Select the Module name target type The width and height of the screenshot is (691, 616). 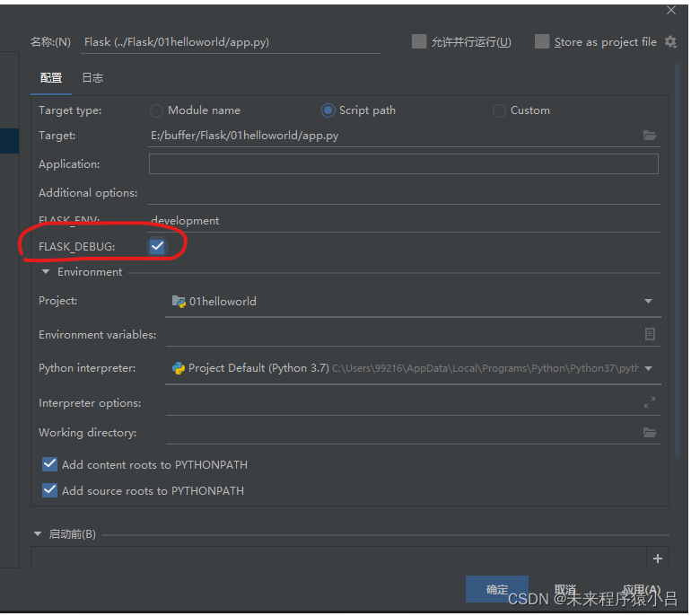coord(156,110)
